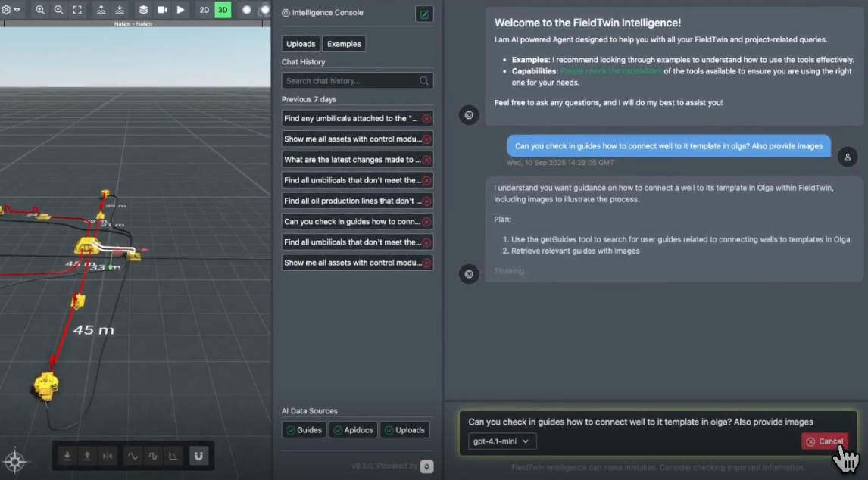The image size is (868, 480).
Task: Select the stepped line icon
Action: [153, 456]
